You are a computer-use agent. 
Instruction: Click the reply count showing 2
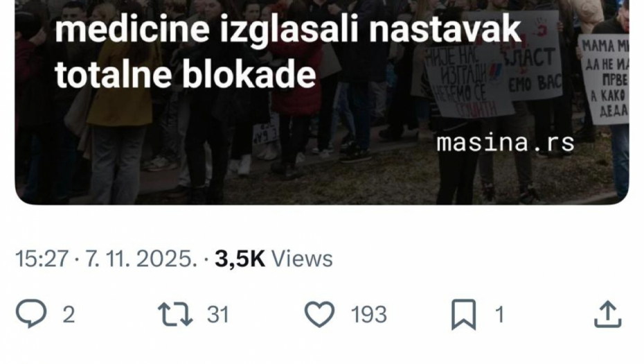pyautogui.click(x=69, y=315)
